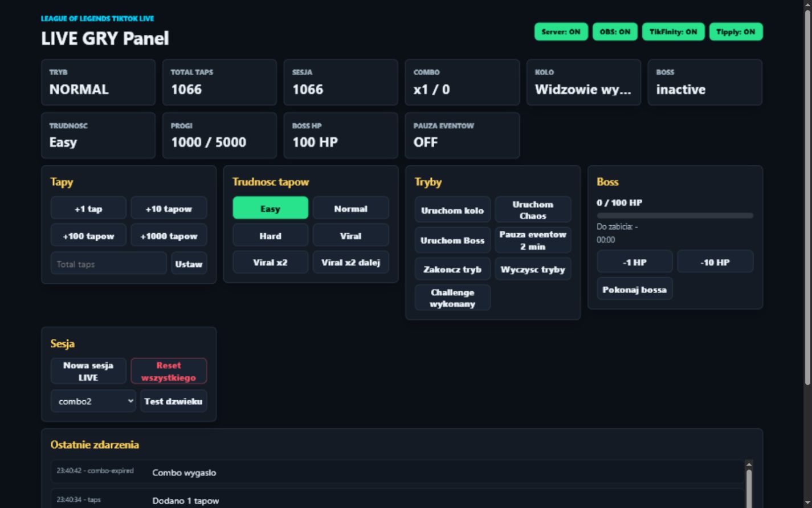
Task: Switch difficulty to Hard
Action: point(271,235)
